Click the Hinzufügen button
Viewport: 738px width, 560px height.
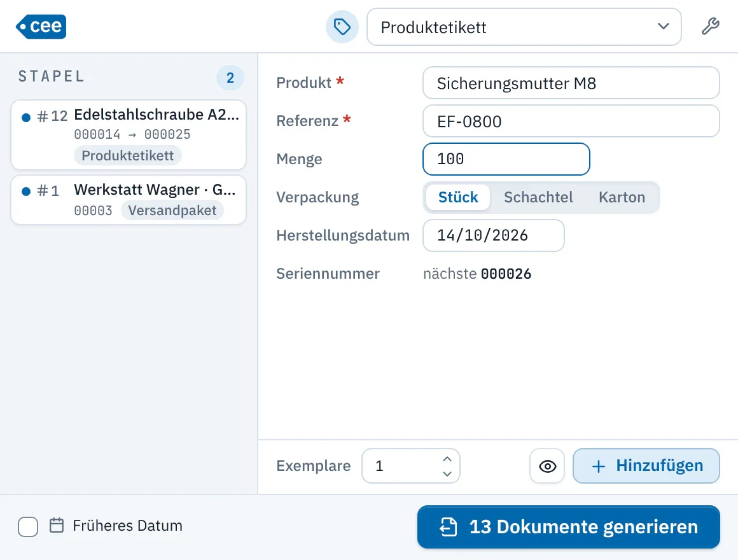pos(646,466)
